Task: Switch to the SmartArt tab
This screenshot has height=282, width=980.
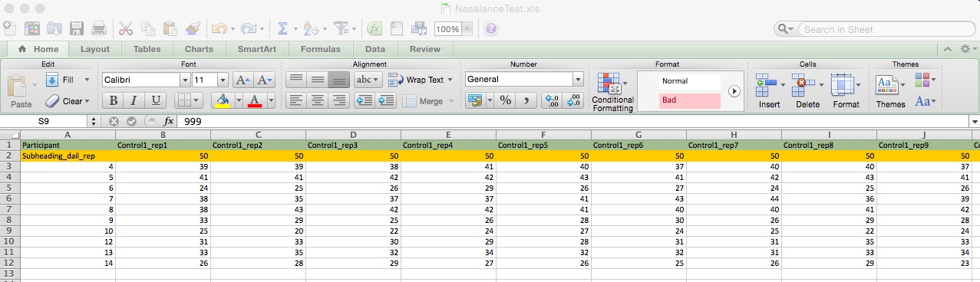Action: 257,49
